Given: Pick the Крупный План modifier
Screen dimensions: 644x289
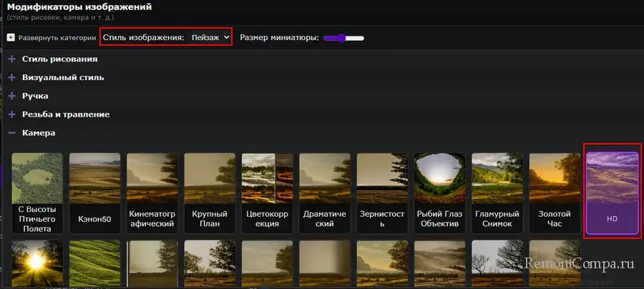Looking at the screenshot, I should coord(210,193).
